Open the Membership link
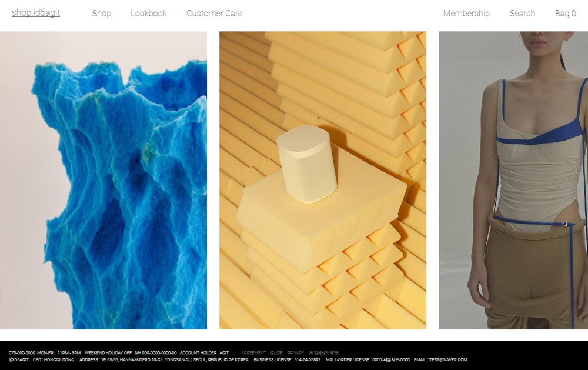 coord(466,14)
